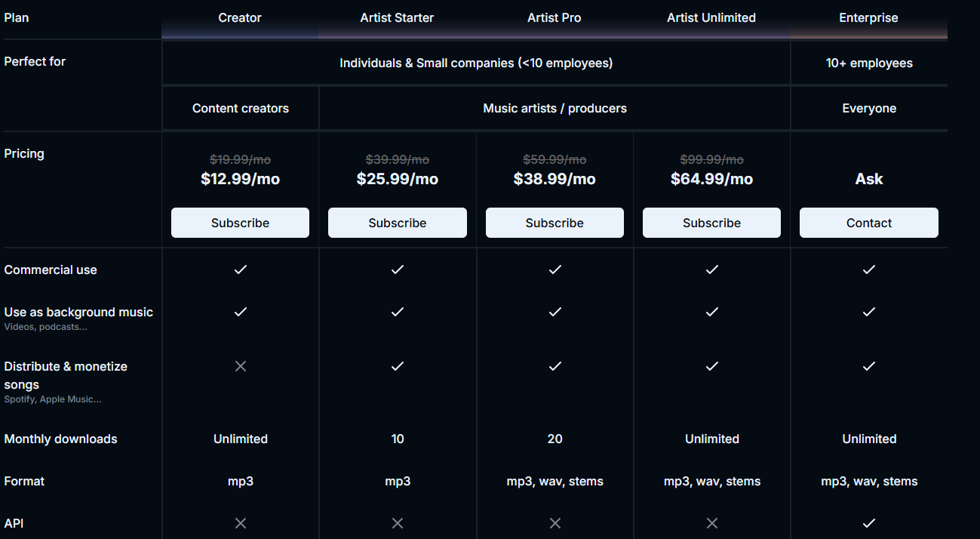Viewport: 980px width, 539px height.
Task: Click Artist Pro background music checkmark
Action: click(x=555, y=312)
